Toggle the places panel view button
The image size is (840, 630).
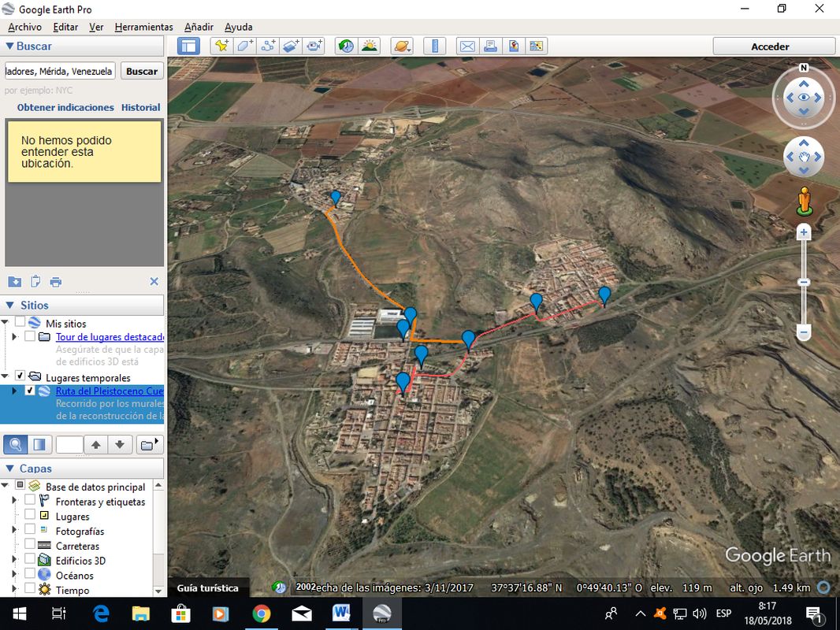tap(39, 444)
